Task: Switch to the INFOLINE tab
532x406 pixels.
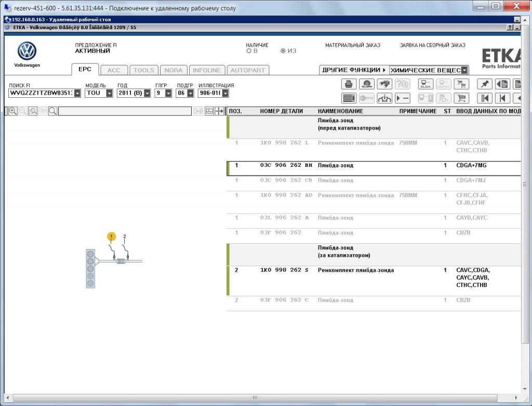Action: [x=207, y=70]
